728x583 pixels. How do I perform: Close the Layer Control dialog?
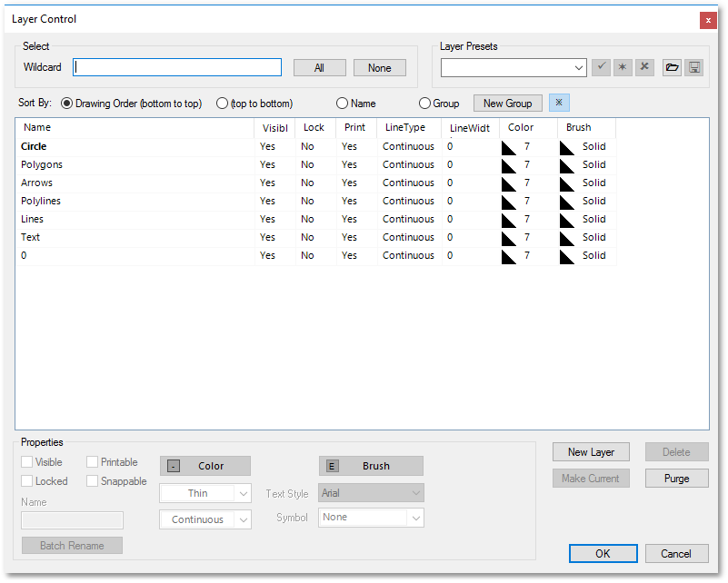pyautogui.click(x=708, y=20)
